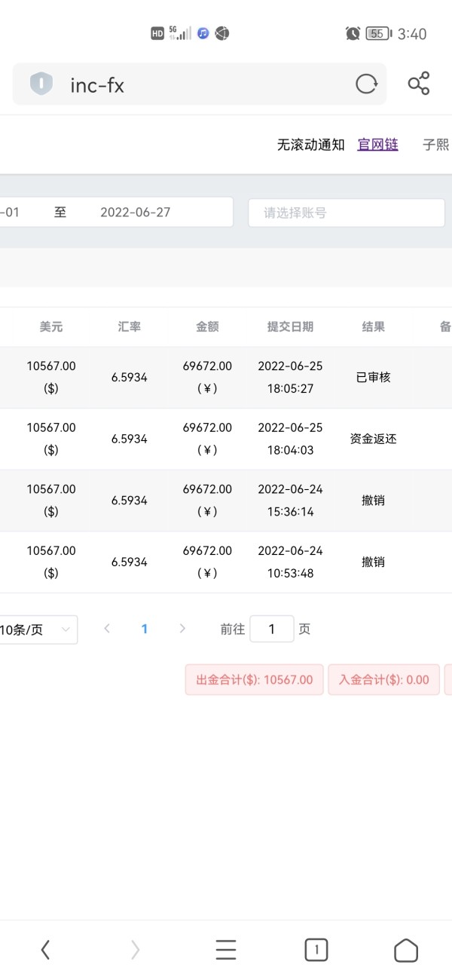Tap the browser shield security icon
Screen dimensions: 452x980
[x=41, y=84]
